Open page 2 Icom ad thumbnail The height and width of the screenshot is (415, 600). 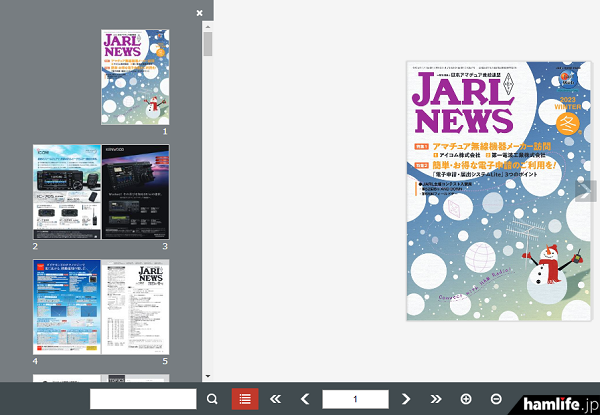66,191
